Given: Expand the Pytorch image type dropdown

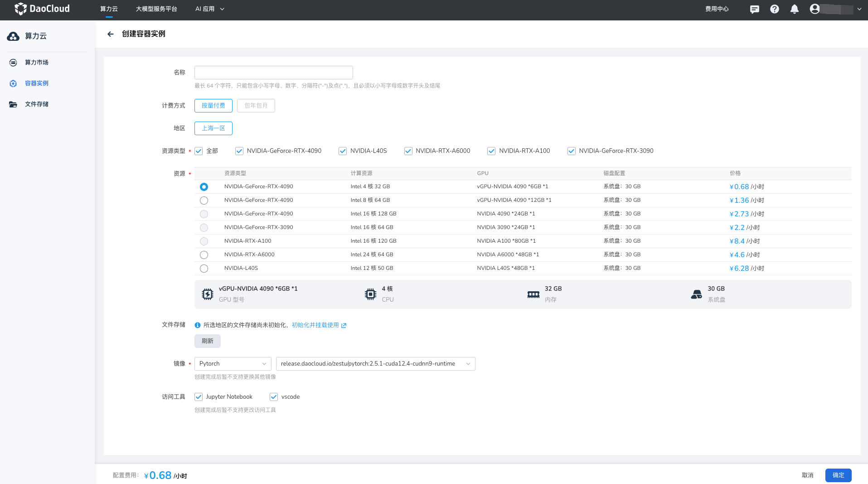Looking at the screenshot, I should point(233,364).
